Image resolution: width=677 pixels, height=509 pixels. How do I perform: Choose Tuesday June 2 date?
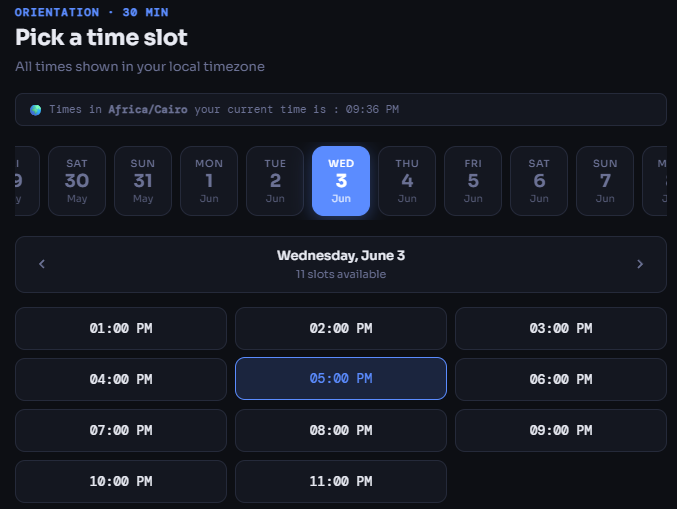tap(275, 181)
